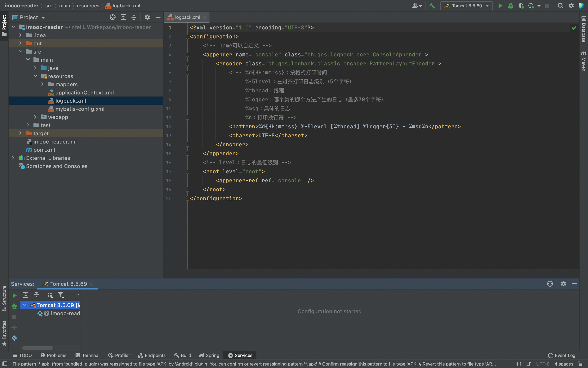Open Database side panel
This screenshot has width=588, height=368.
(x=584, y=29)
